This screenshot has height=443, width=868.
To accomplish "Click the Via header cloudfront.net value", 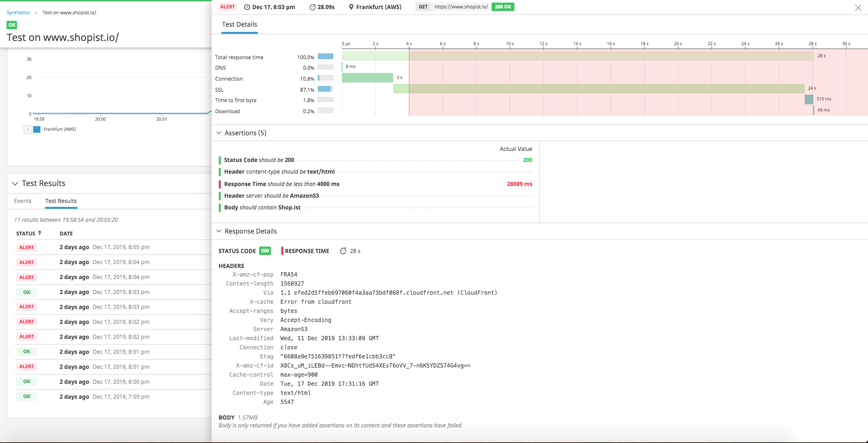I will [x=388, y=292].
